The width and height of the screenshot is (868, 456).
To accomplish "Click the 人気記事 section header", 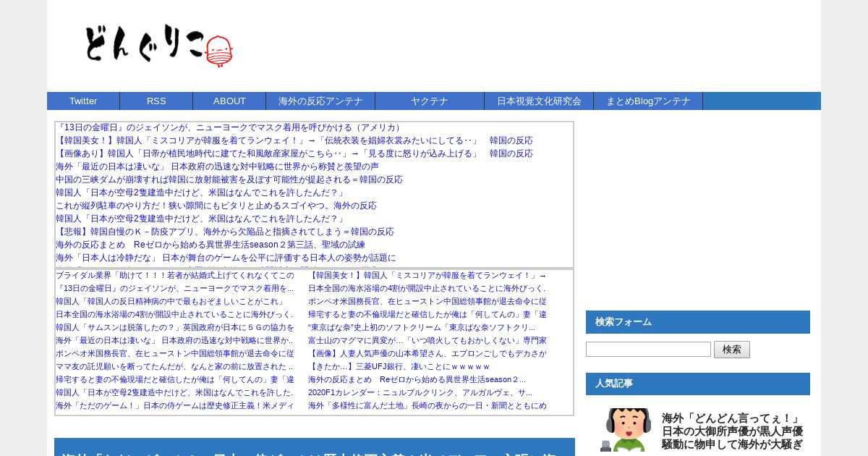I will pos(698,384).
